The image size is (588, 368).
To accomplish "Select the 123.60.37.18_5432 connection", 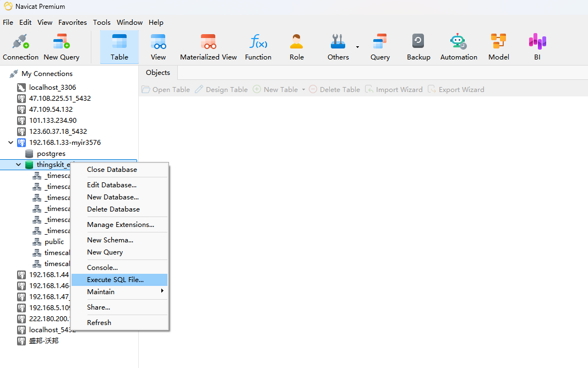I will pyautogui.click(x=58, y=132).
